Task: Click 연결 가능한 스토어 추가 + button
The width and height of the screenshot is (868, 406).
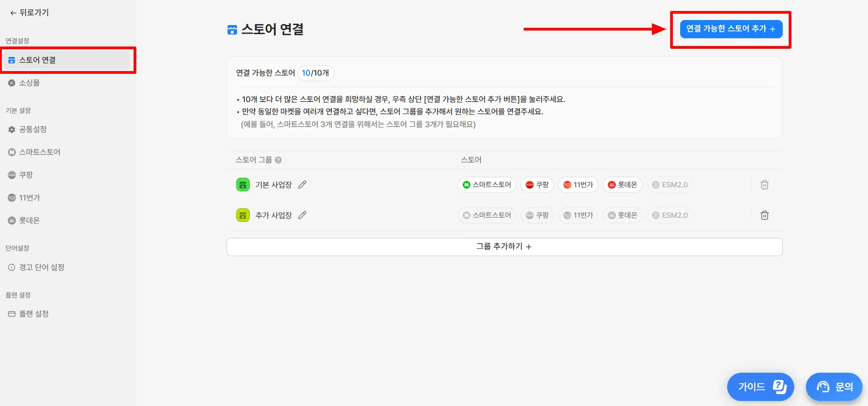Action: (x=731, y=29)
